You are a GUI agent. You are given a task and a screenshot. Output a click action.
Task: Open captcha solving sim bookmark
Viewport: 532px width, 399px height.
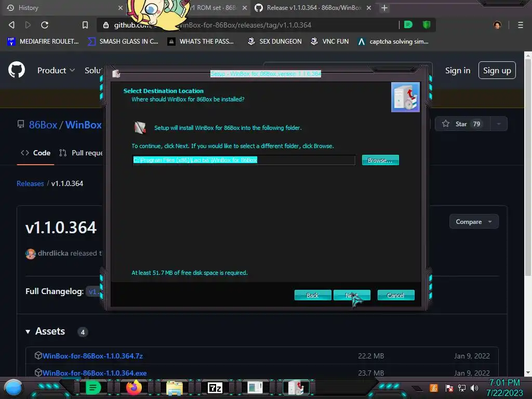tap(393, 42)
